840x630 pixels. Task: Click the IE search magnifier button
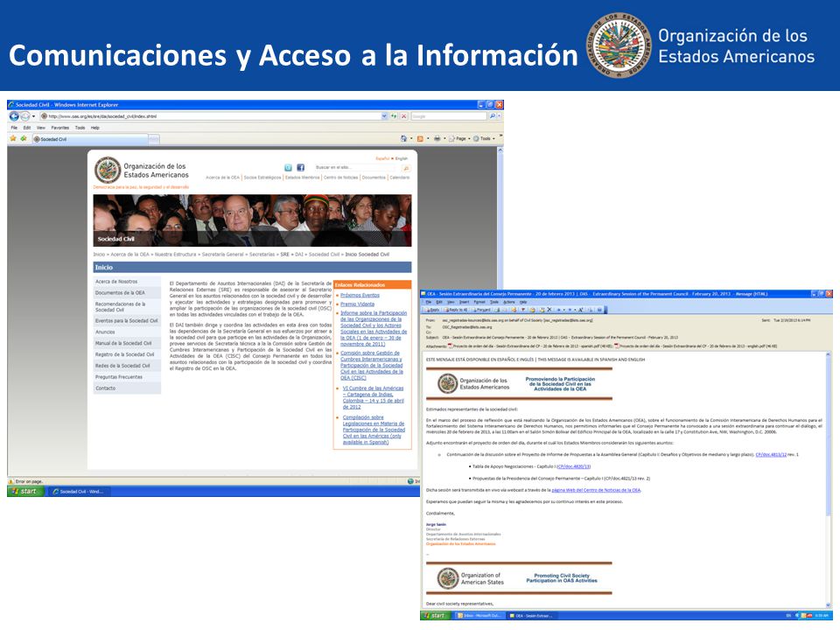[x=493, y=116]
